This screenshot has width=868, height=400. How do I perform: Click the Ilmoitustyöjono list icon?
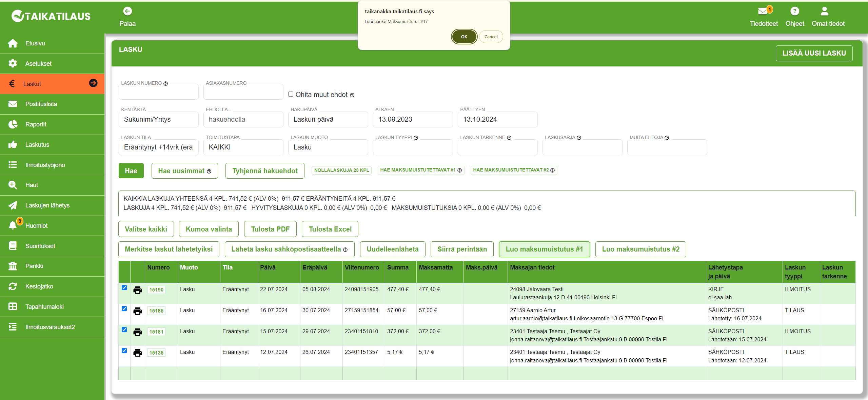pyautogui.click(x=13, y=165)
